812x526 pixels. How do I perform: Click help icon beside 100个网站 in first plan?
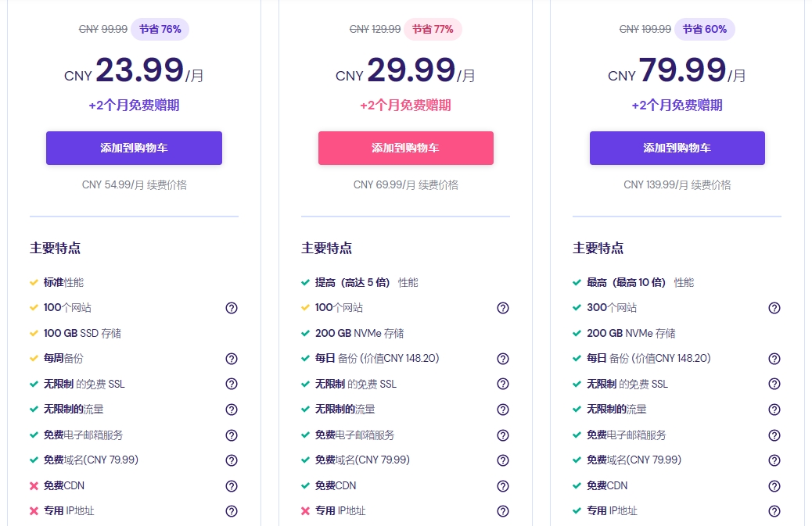point(232,308)
